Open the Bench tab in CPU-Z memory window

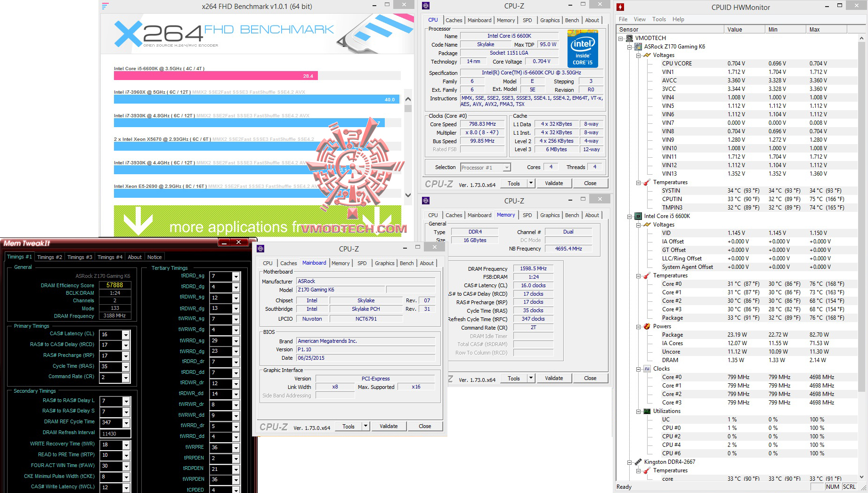572,215
